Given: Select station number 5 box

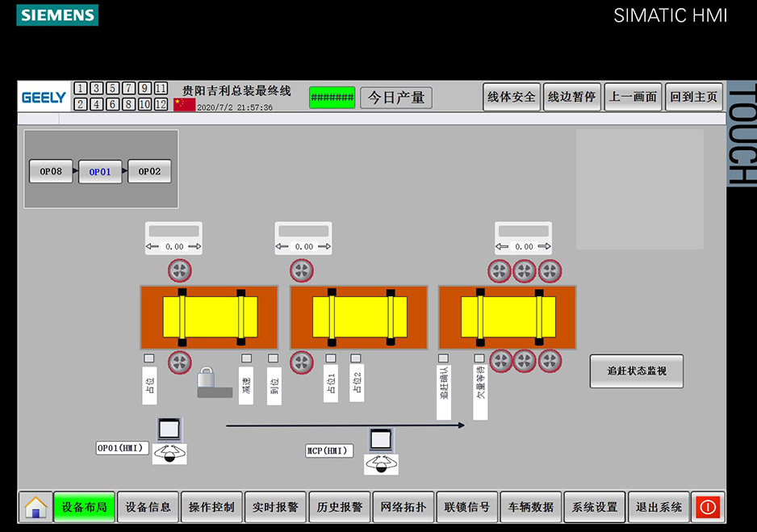Looking at the screenshot, I should [113, 89].
